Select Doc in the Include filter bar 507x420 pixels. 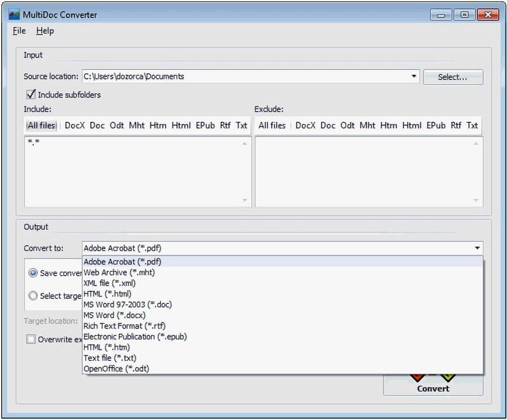[x=97, y=125]
